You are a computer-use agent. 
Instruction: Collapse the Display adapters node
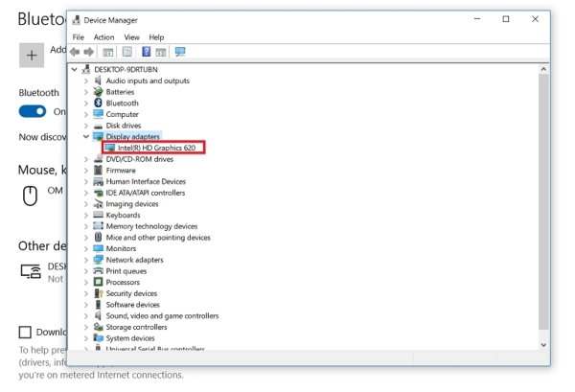tap(86, 136)
